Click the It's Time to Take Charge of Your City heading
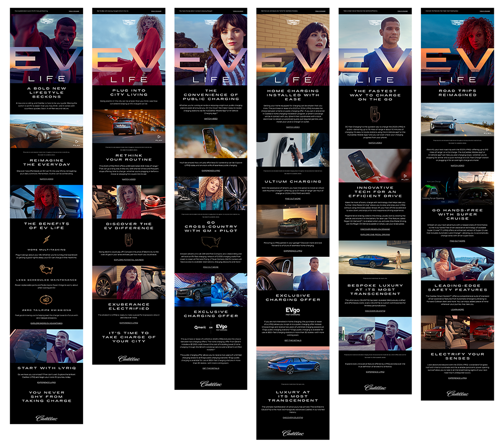The width and height of the screenshot is (504, 446). click(x=129, y=337)
